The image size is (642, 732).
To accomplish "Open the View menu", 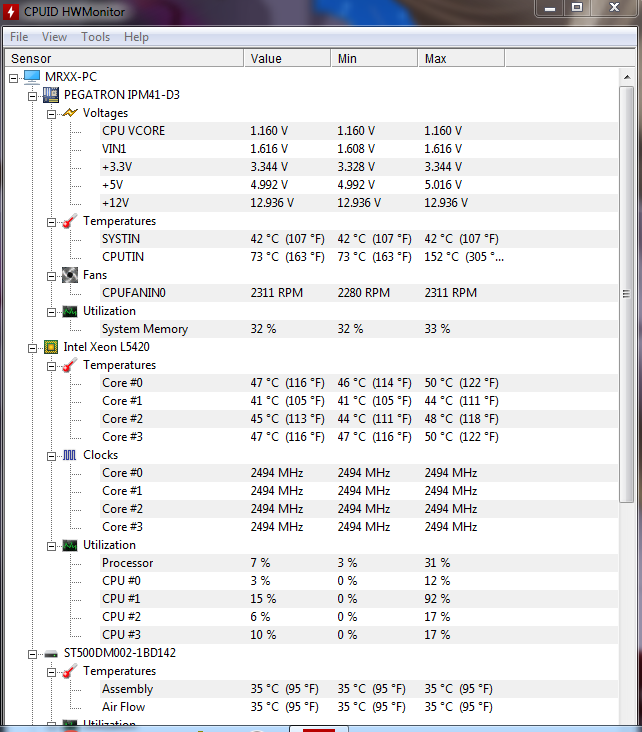I will 54,37.
